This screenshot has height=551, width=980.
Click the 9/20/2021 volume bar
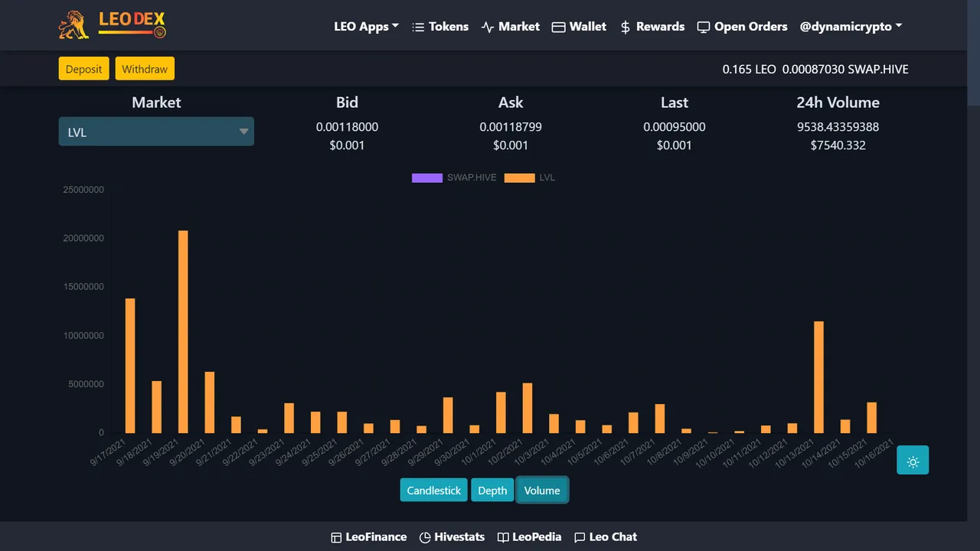coord(210,403)
